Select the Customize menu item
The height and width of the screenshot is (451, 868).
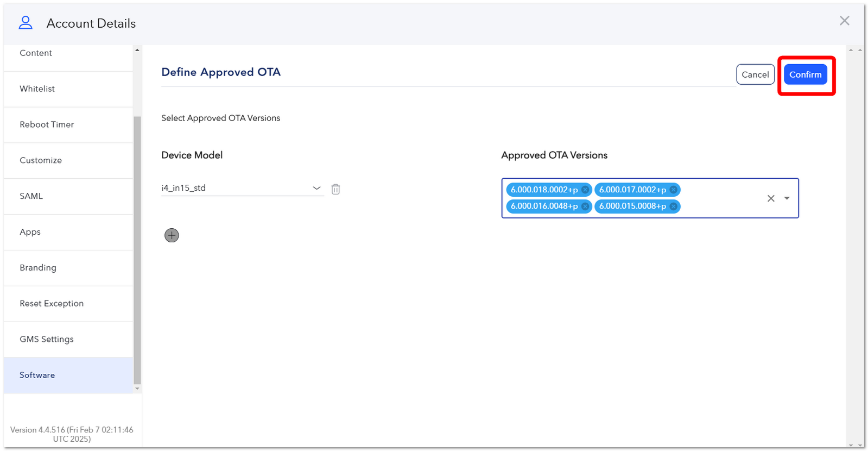click(68, 161)
